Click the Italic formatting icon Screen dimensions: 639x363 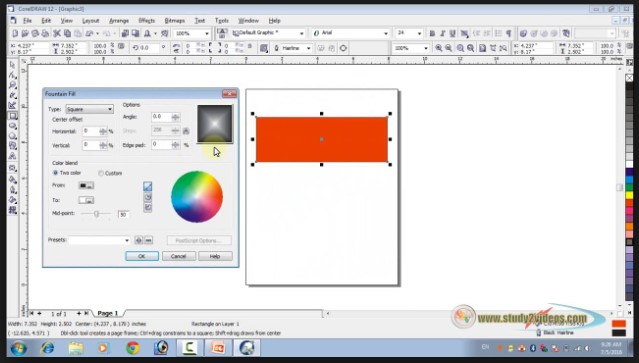click(443, 33)
